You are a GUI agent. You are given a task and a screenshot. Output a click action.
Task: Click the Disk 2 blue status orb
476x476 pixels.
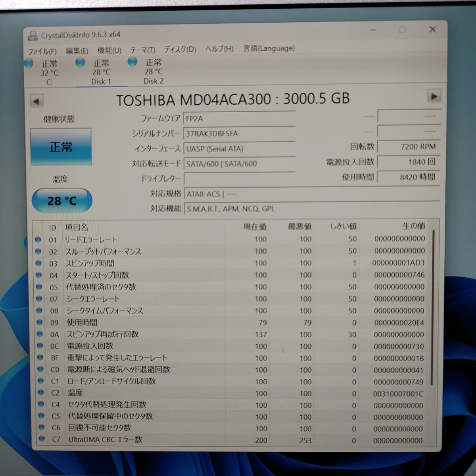(132, 61)
